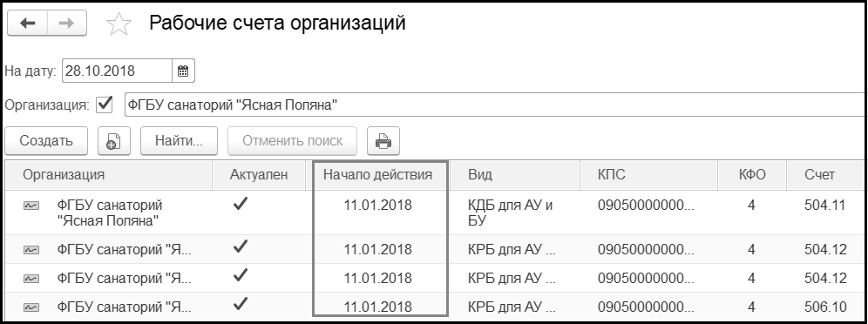Open the calendar date picker icon

183,71
